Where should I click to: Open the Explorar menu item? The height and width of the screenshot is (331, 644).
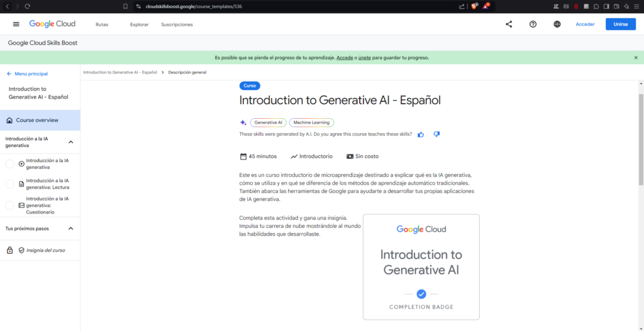(139, 24)
